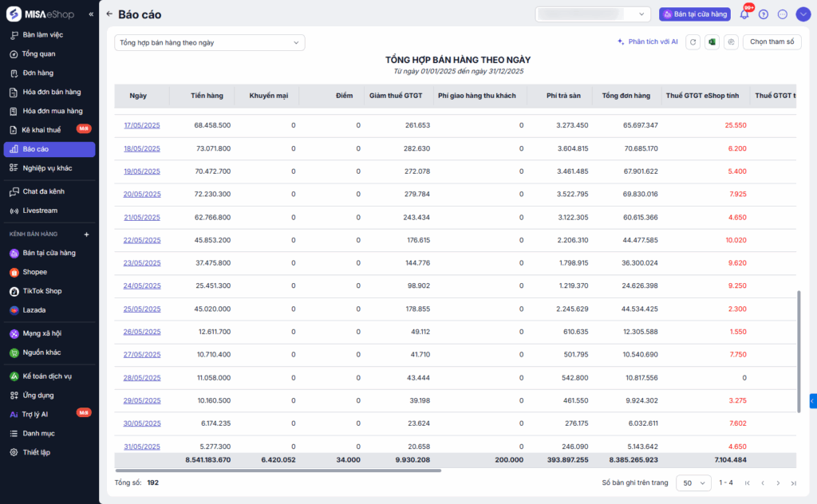Open TikTok Shop channel

[x=41, y=291]
